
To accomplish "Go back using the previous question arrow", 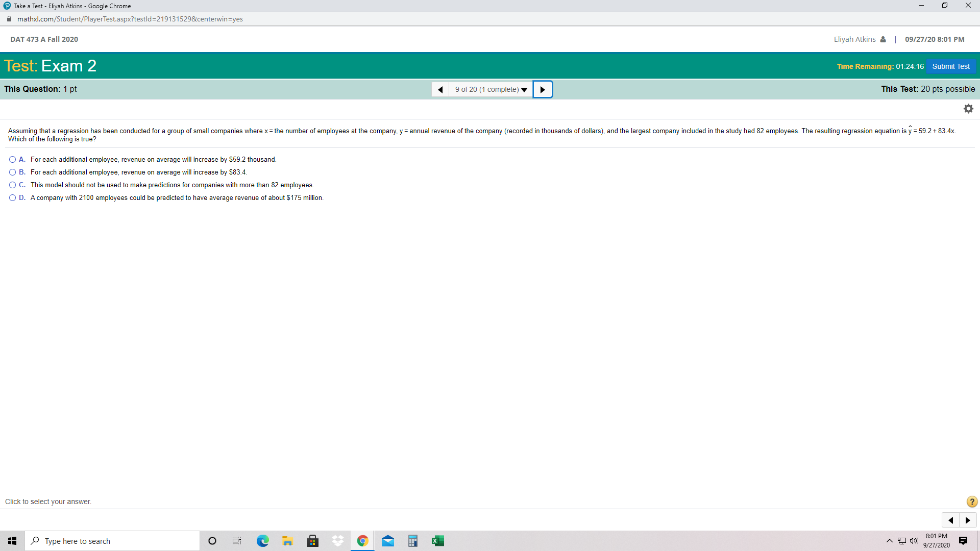I will point(440,89).
